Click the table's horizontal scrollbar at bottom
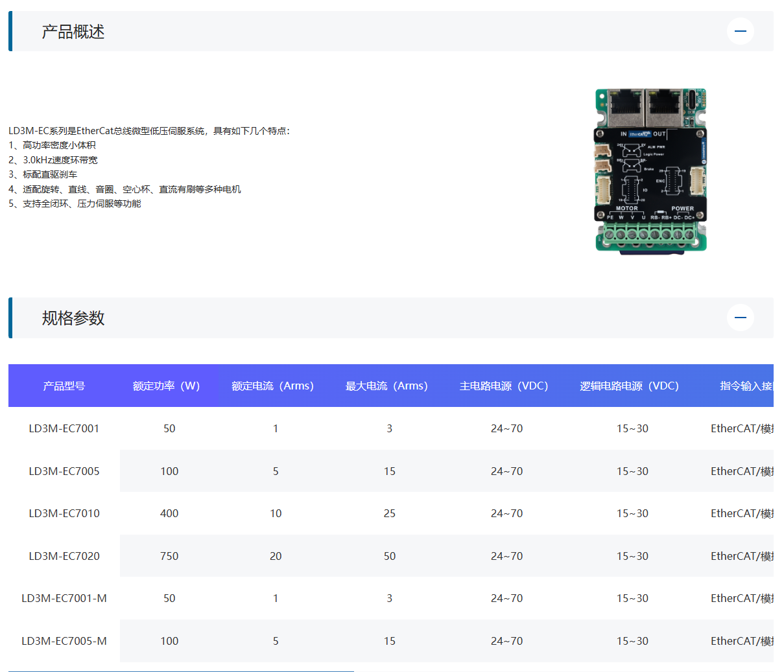The image size is (784, 672). tap(181, 671)
